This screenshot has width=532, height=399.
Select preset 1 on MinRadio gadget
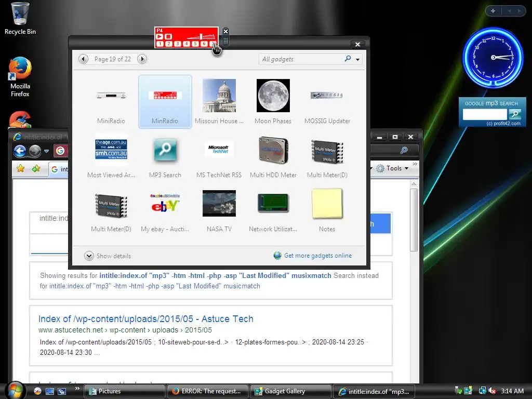(x=160, y=44)
